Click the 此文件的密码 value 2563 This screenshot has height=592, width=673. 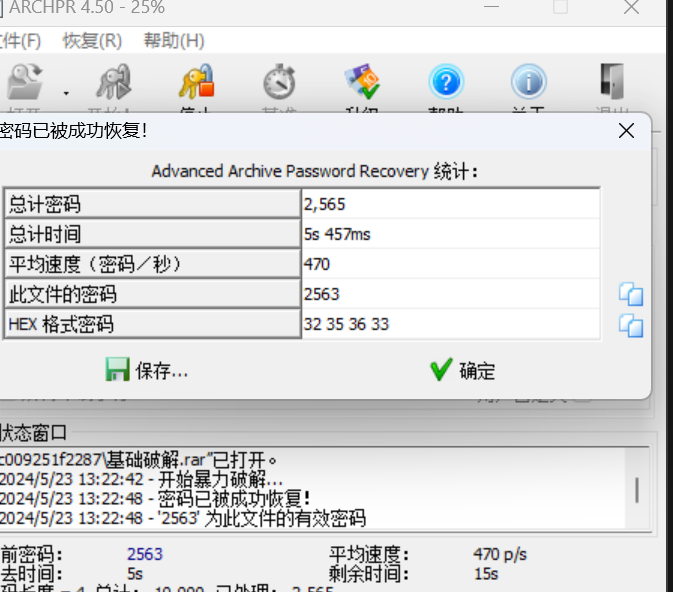pyautogui.click(x=451, y=294)
